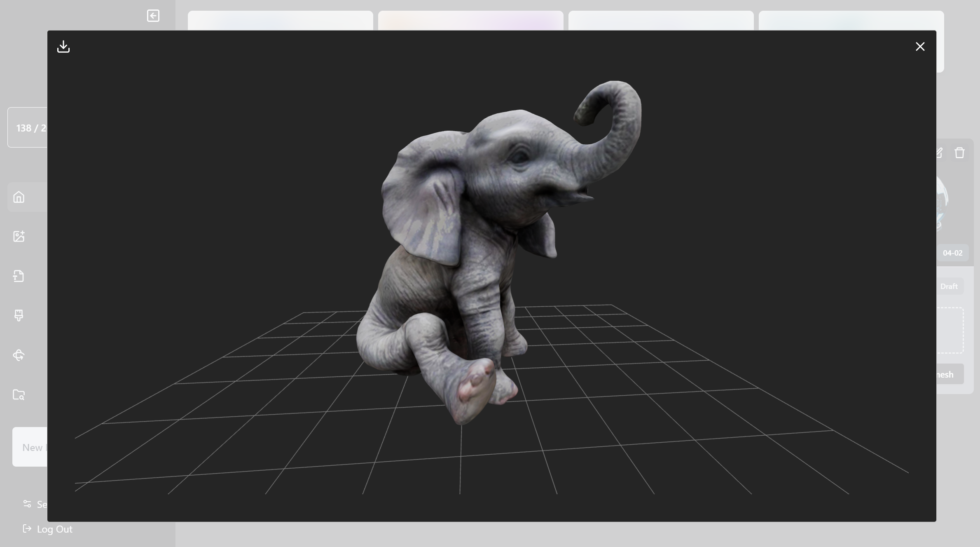Open the image generation sidebar icon

19,236
